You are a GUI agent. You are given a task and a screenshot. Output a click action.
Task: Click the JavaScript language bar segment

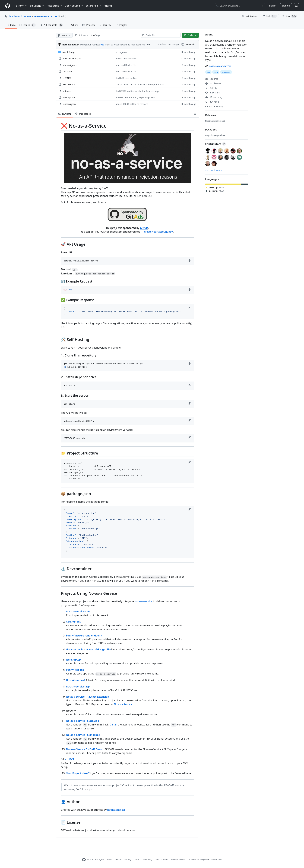pyautogui.click(x=223, y=184)
